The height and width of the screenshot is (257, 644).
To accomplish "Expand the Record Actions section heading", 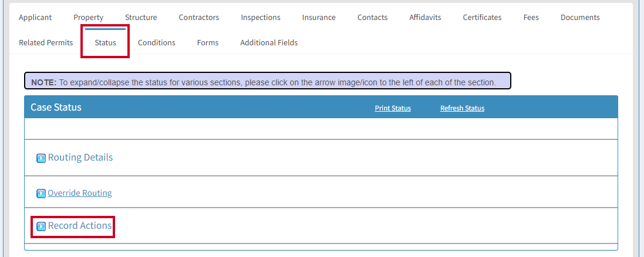I will point(80,225).
